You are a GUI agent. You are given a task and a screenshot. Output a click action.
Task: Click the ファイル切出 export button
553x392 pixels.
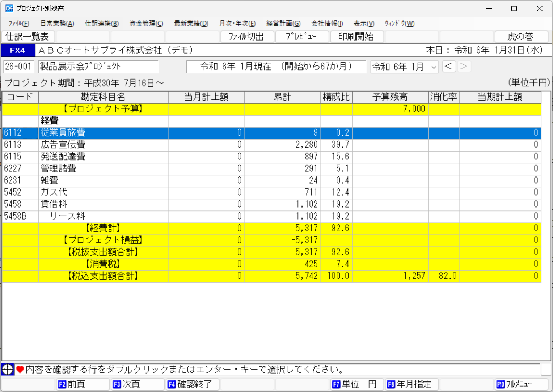pos(247,37)
